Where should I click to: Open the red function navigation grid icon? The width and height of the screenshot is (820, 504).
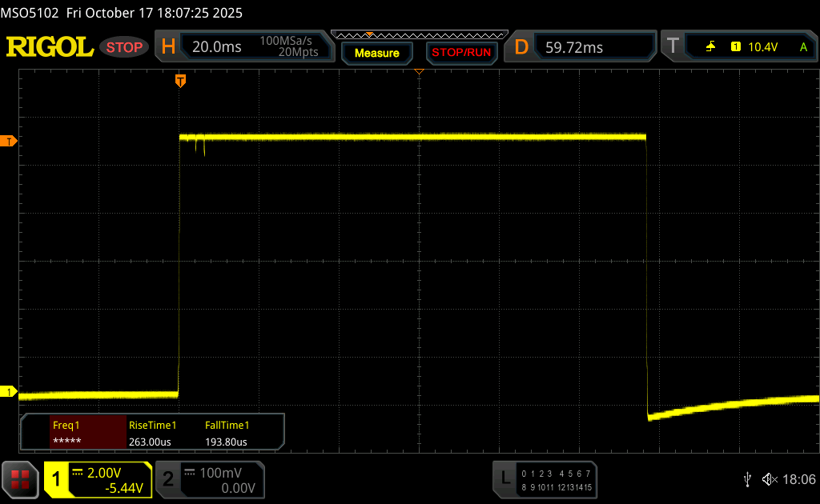(x=20, y=479)
